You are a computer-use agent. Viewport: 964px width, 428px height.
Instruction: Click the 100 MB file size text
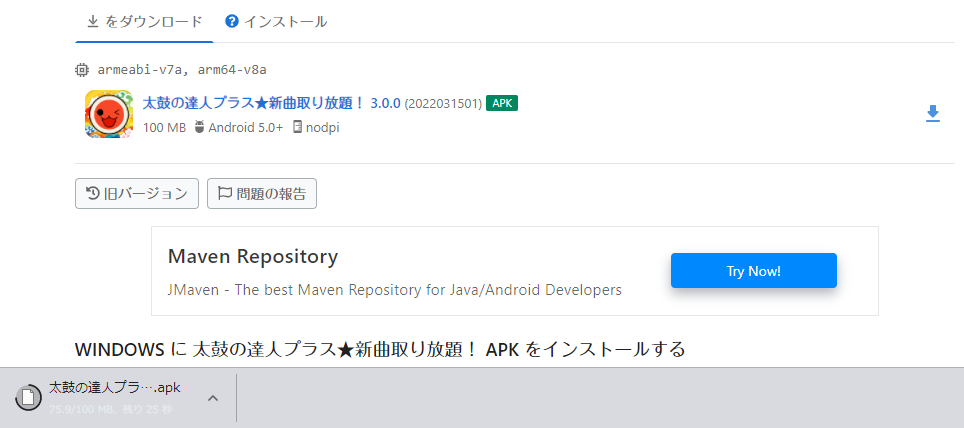(x=164, y=128)
